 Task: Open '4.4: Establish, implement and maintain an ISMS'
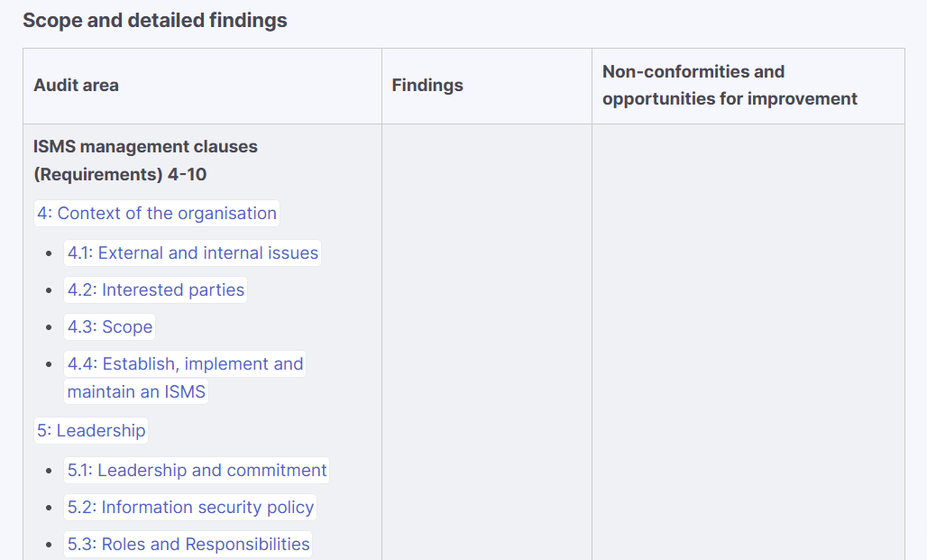coord(185,364)
